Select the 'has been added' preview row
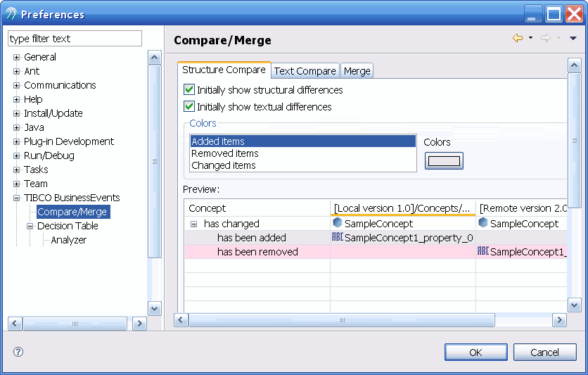 376,237
